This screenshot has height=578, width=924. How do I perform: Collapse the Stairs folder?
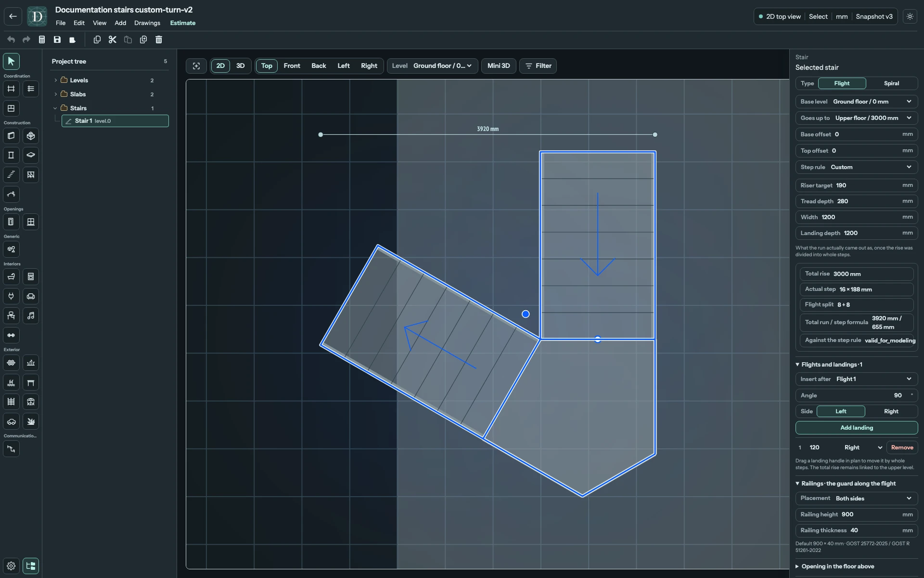pyautogui.click(x=56, y=108)
